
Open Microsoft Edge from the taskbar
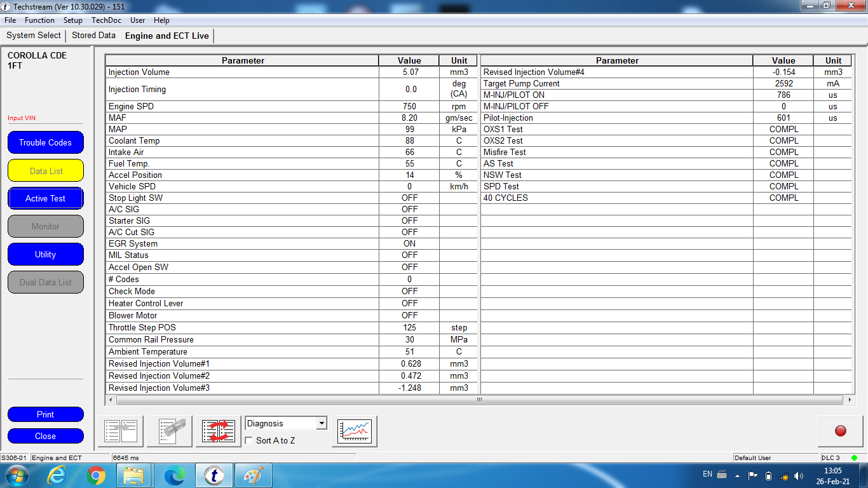pyautogui.click(x=174, y=475)
